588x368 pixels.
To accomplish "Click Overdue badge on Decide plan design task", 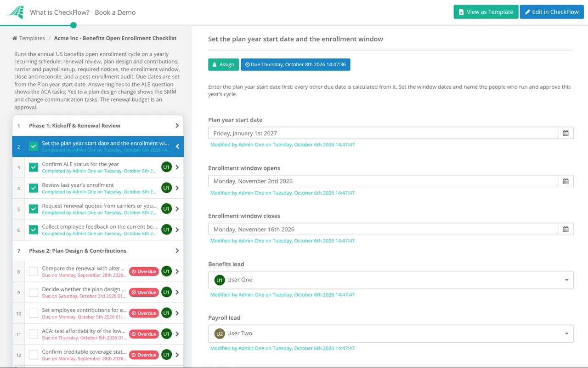I will (144, 292).
